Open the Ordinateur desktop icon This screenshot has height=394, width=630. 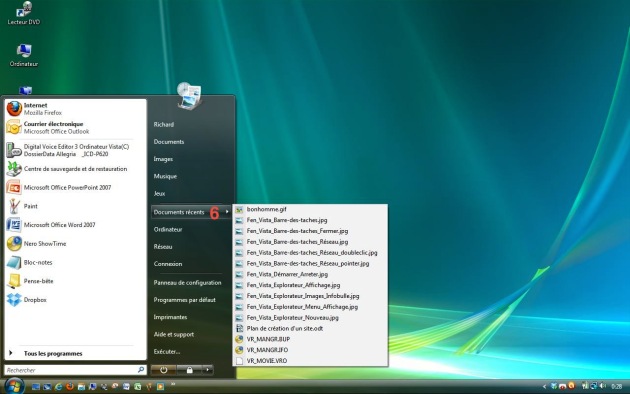pyautogui.click(x=24, y=55)
